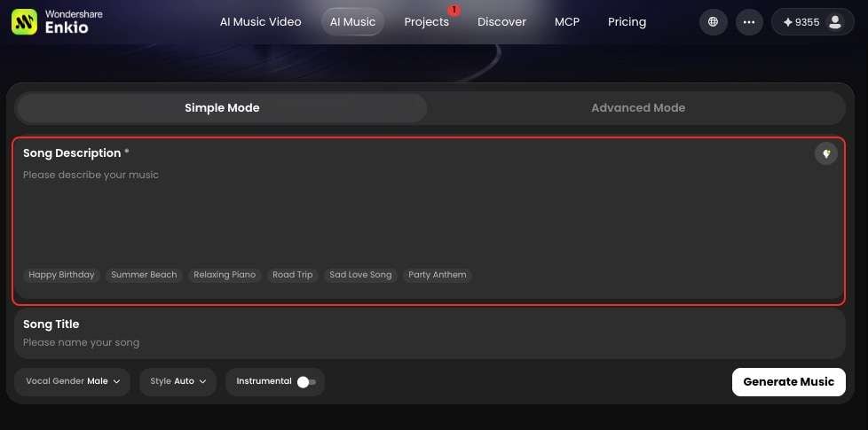Pick the Party Anthem suggestion chip
The height and width of the screenshot is (430, 868).
438,275
